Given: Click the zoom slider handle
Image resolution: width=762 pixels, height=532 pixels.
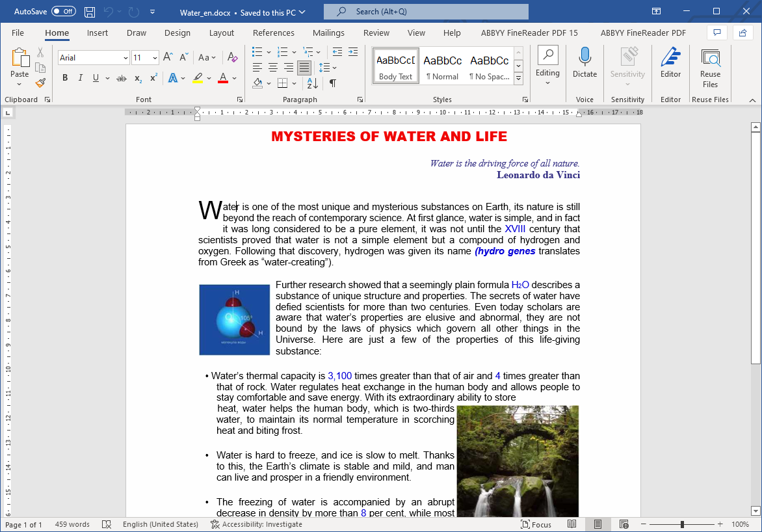Looking at the screenshot, I should (x=682, y=524).
